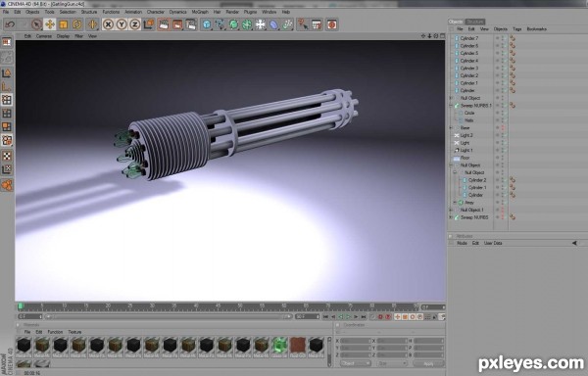
Task: Activate the Scale tool
Action: 64,24
